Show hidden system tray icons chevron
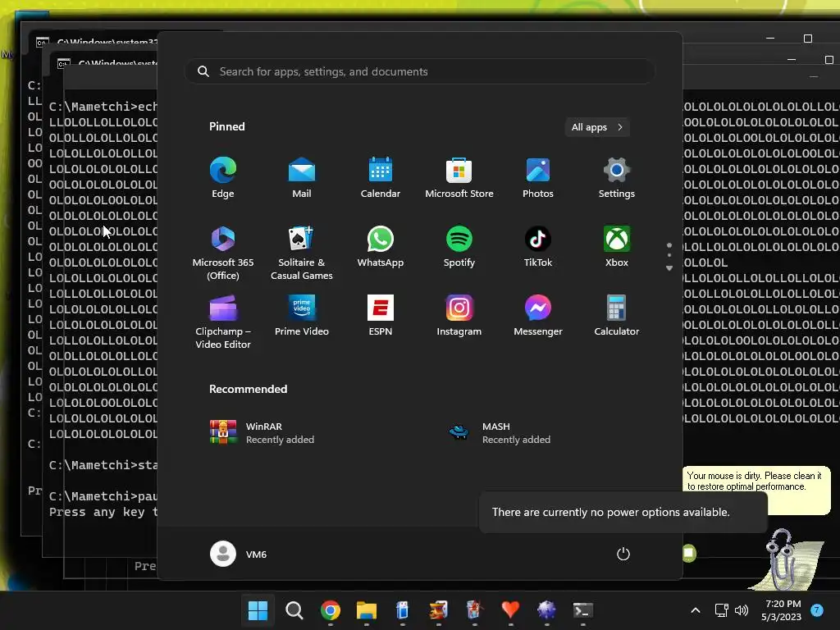This screenshot has height=630, width=840. (696, 610)
